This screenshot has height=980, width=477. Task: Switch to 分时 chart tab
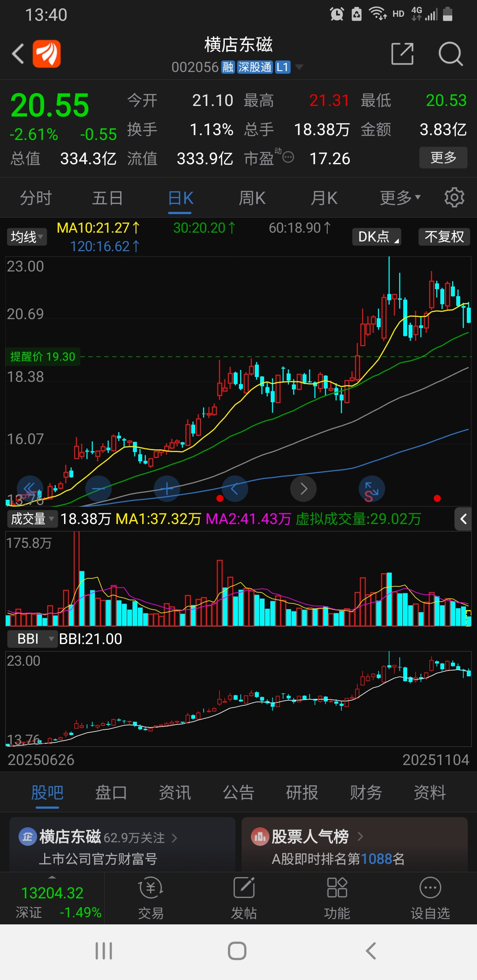coord(36,198)
